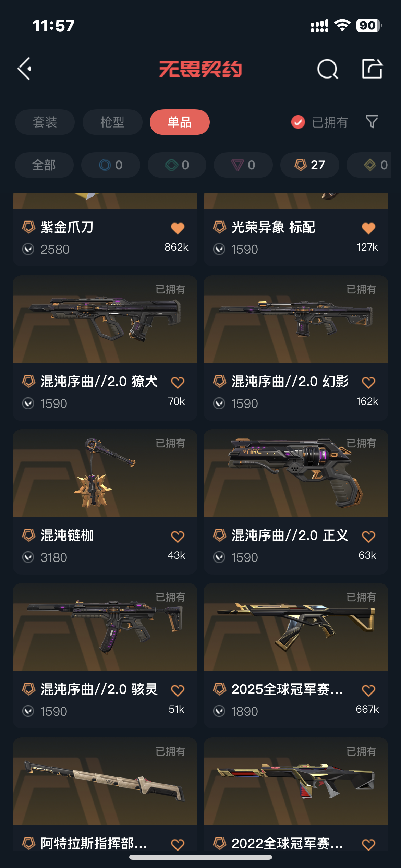401x868 pixels.
Task: Open the search magnifier icon
Action: tap(328, 69)
